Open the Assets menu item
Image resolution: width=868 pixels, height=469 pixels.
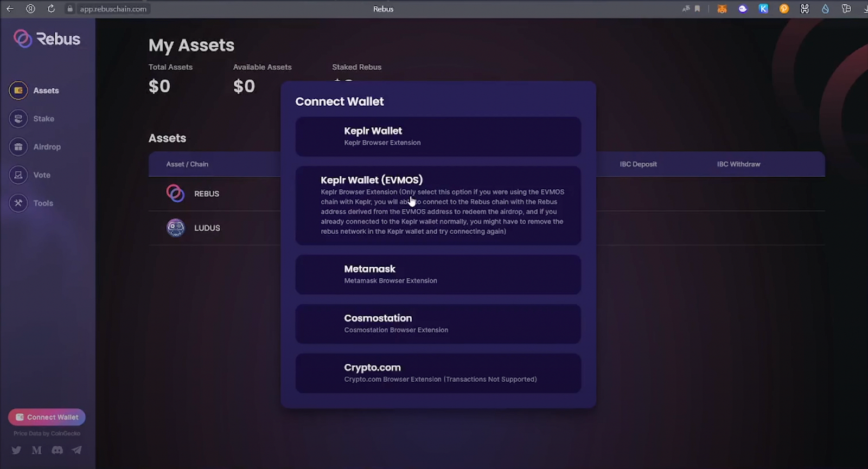(46, 91)
